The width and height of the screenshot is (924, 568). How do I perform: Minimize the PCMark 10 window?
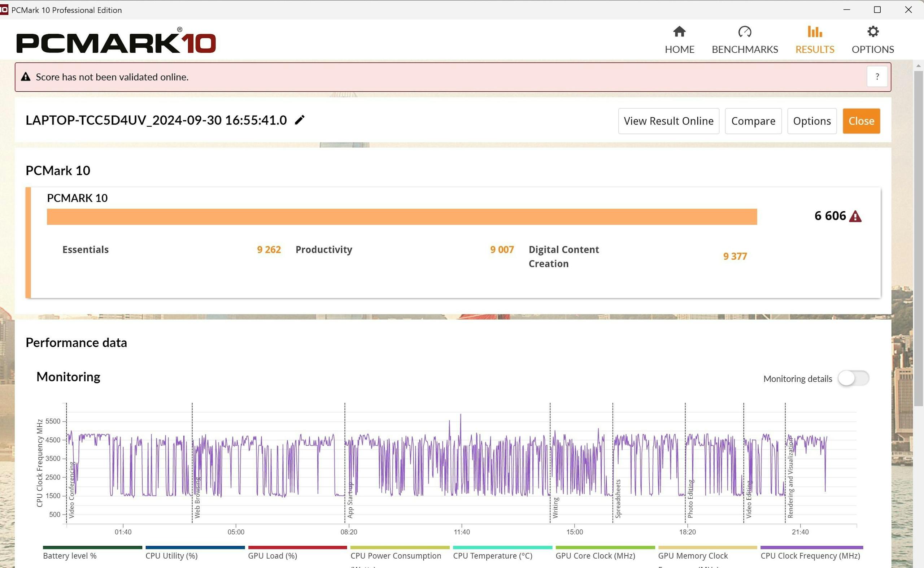pos(846,10)
